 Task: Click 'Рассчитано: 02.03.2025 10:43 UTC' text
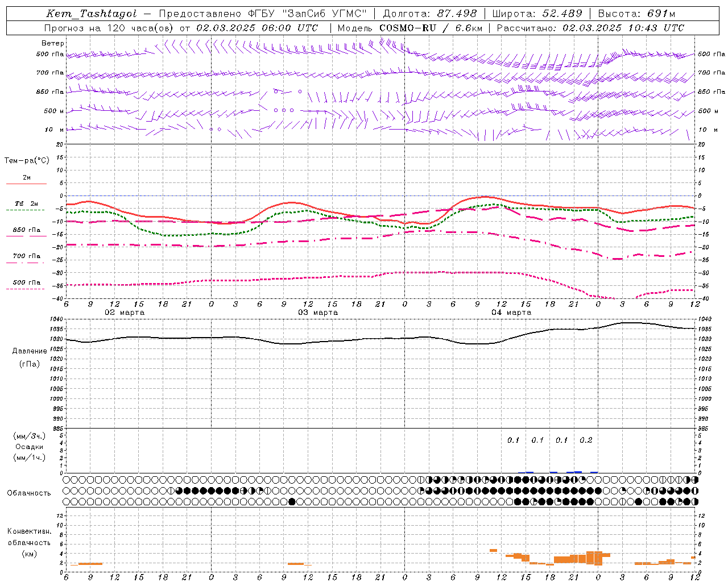pos(590,28)
